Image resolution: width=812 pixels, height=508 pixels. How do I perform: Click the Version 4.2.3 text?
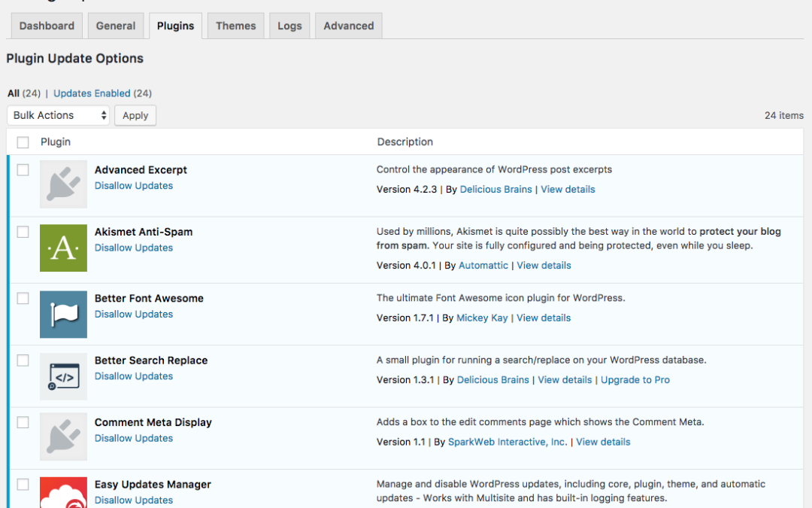407,189
